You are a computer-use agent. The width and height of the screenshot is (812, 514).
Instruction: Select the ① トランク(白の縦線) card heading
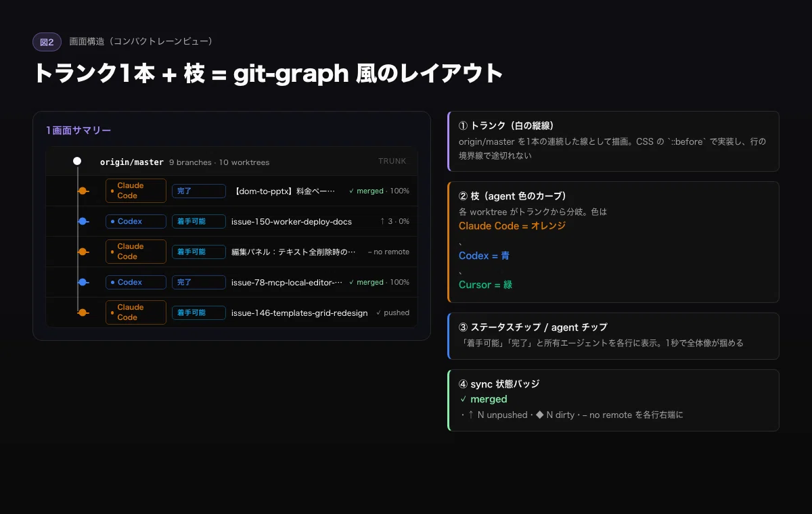(507, 126)
